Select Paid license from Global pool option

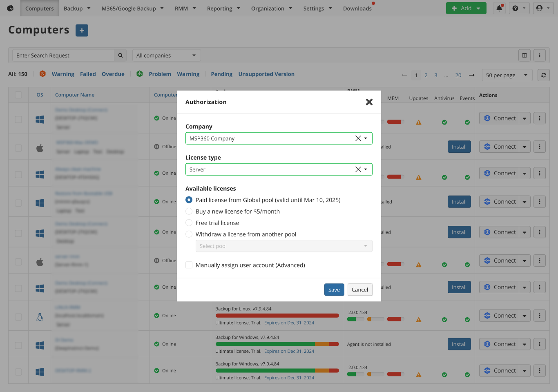[189, 200]
